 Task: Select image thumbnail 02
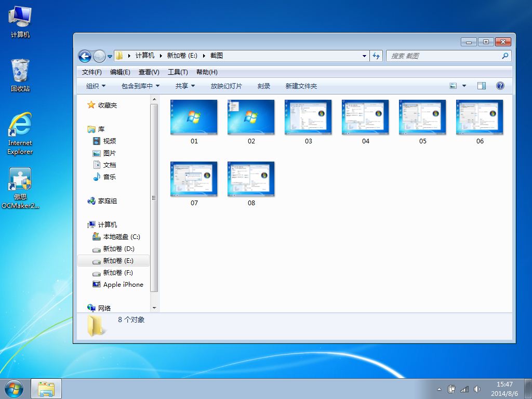(251, 117)
